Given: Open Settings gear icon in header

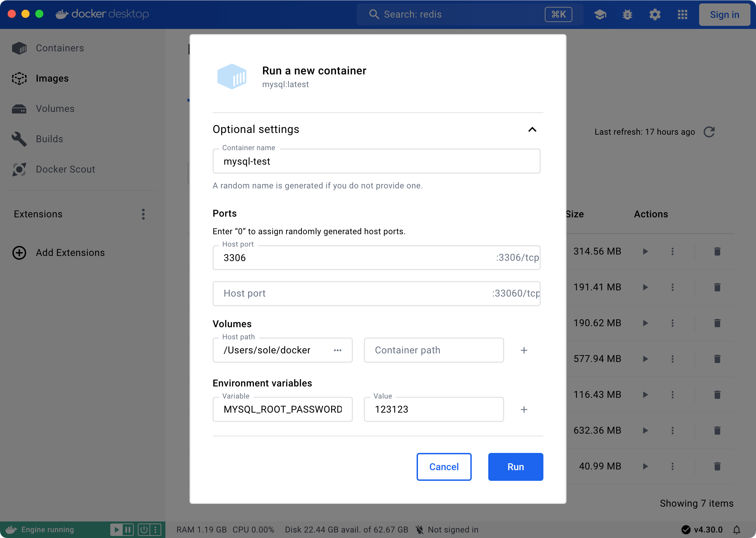Looking at the screenshot, I should tap(655, 14).
